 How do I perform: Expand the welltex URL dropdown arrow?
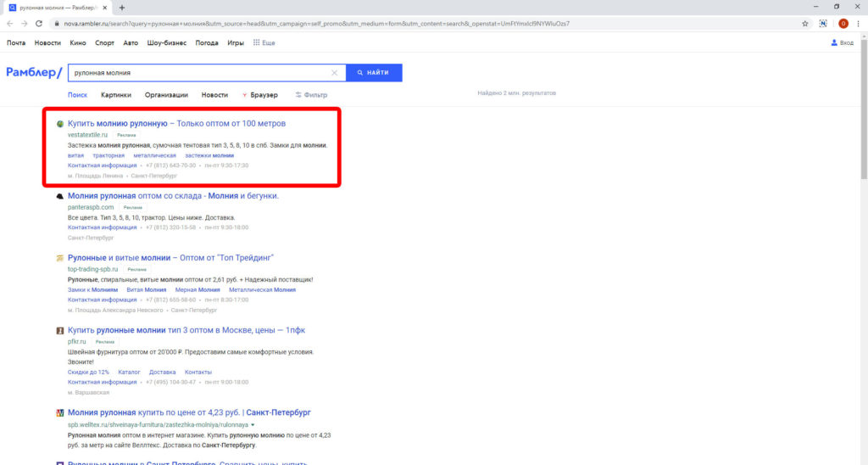[253, 425]
